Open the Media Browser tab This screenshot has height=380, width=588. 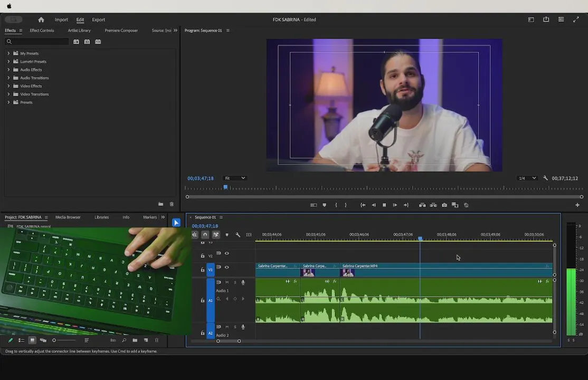click(x=68, y=217)
